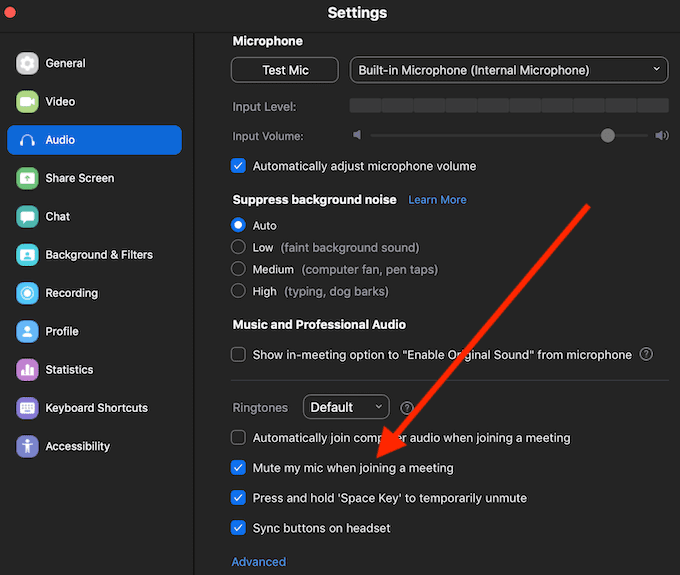Expand the Ringtones Default dropdown
The image size is (680, 575).
pyautogui.click(x=346, y=407)
